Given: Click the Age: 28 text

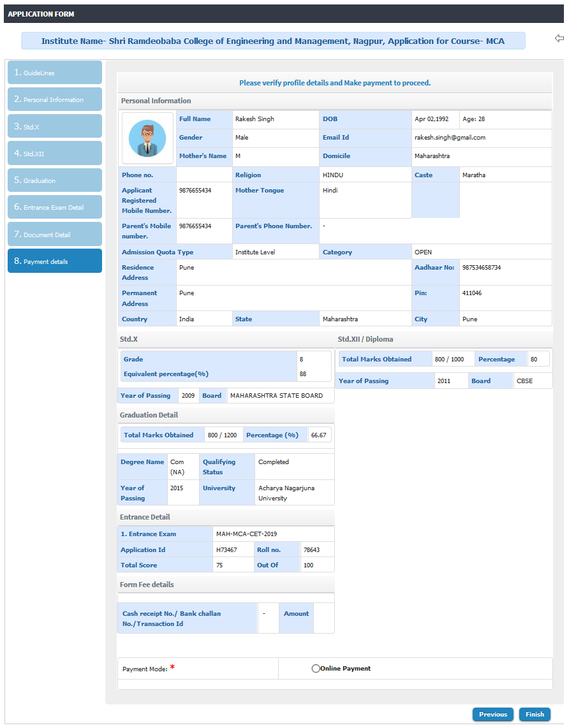Looking at the screenshot, I should (x=474, y=119).
